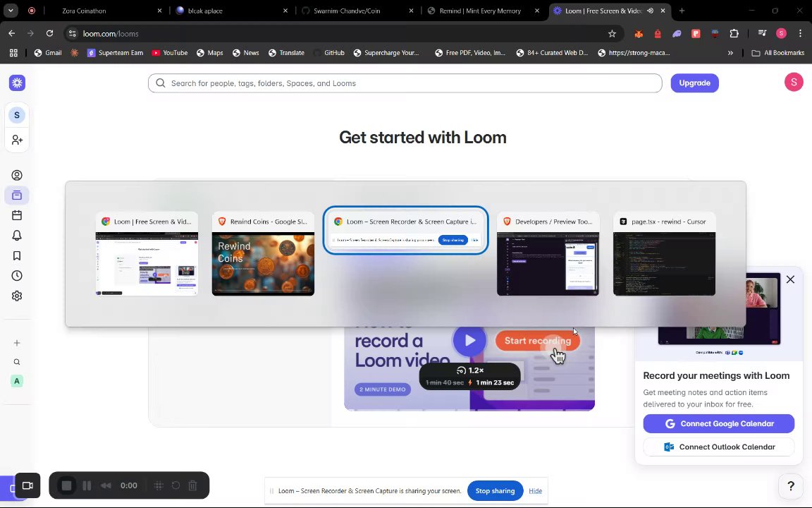
Task: Open the bookmark icon in sidebar
Action: (x=17, y=255)
